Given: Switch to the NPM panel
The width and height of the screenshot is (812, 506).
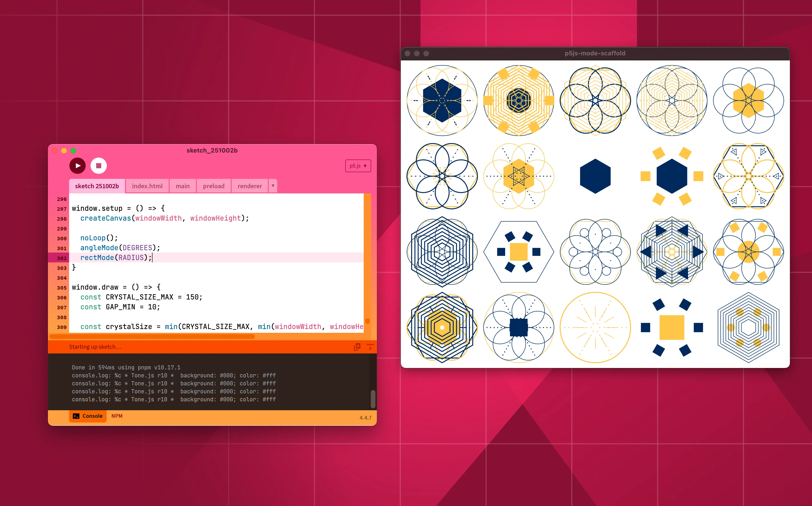Looking at the screenshot, I should 117,416.
